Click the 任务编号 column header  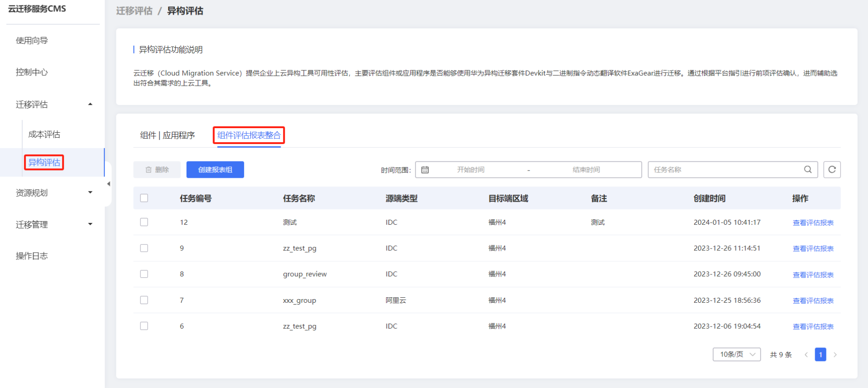[196, 198]
